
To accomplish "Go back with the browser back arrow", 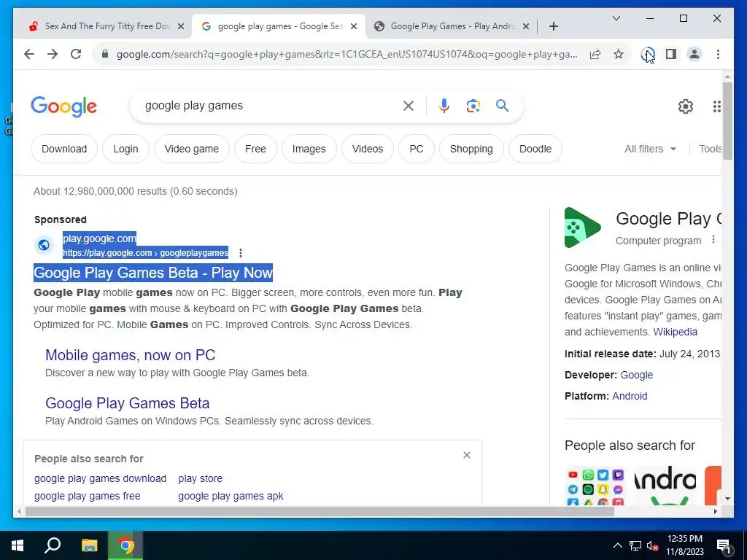I will pos(29,54).
